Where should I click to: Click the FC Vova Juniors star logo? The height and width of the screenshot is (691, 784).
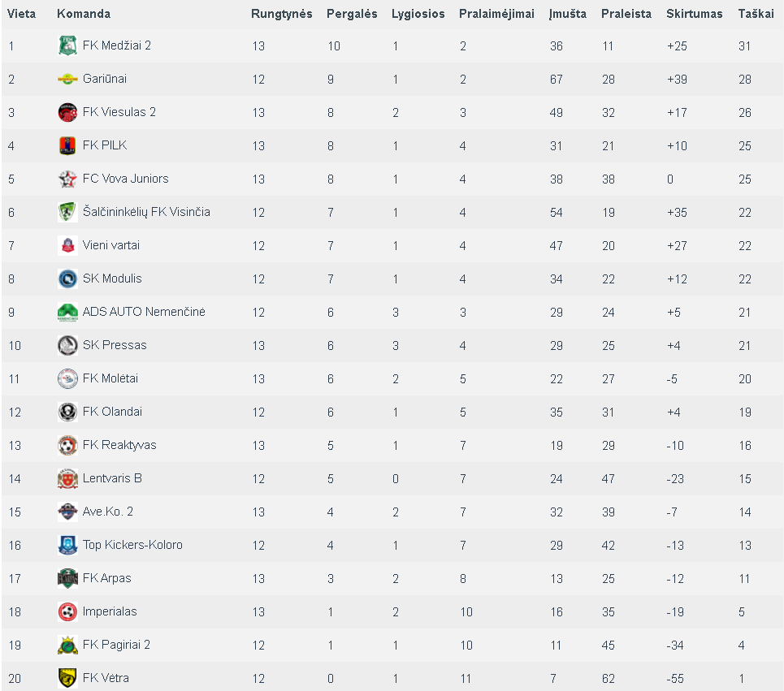67,179
